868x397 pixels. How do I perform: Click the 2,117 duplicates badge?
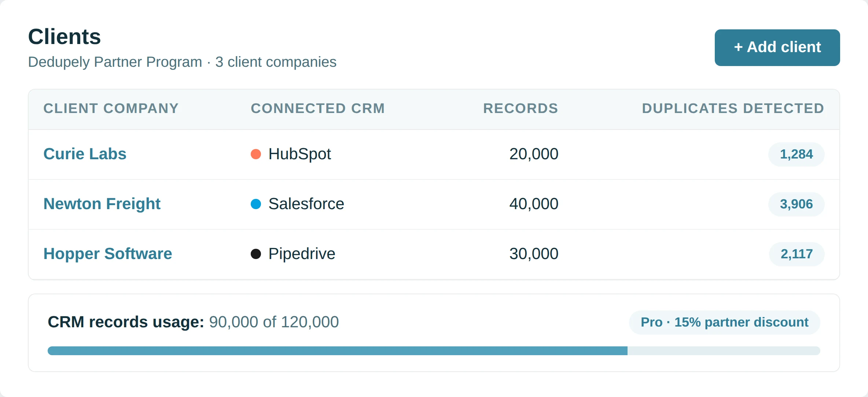pyautogui.click(x=797, y=254)
